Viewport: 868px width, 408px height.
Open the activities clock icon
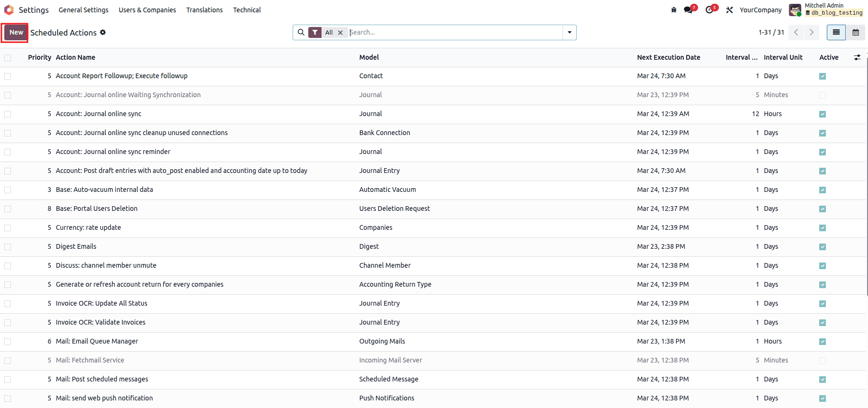[x=710, y=10]
